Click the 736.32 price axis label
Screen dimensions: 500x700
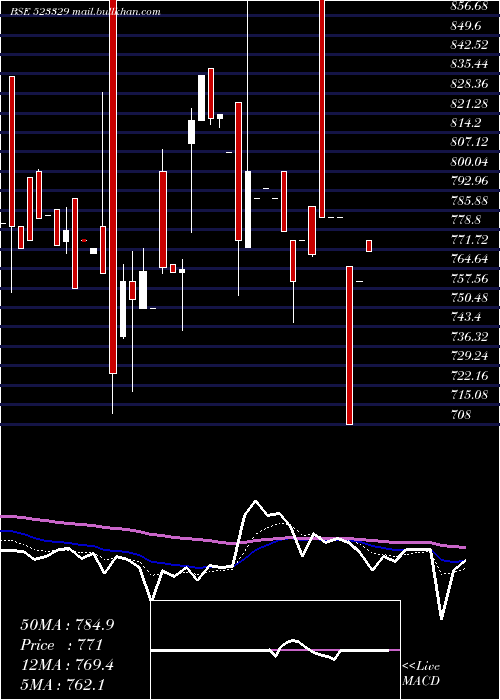(x=470, y=337)
